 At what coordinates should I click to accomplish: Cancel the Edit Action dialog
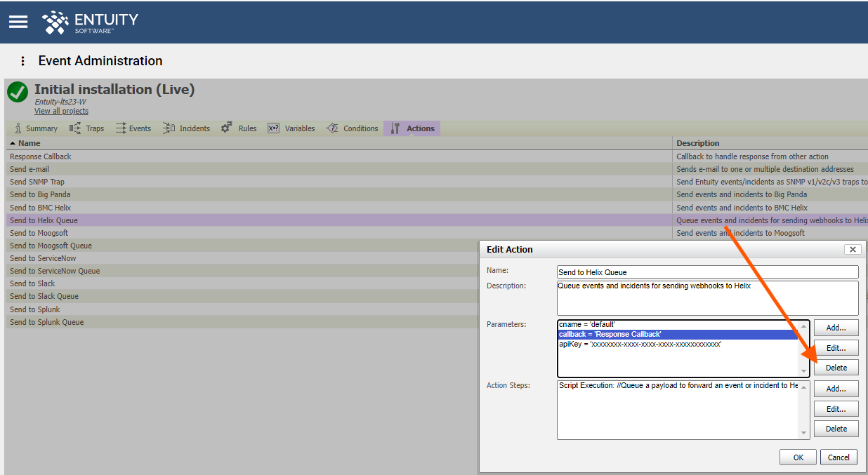pyautogui.click(x=839, y=457)
